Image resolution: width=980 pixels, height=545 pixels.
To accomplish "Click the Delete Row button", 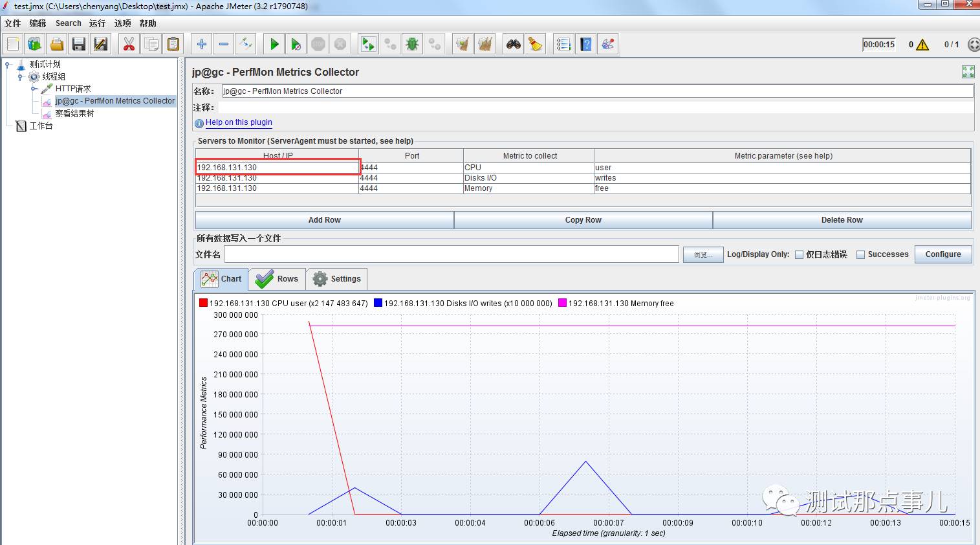I will pos(842,220).
